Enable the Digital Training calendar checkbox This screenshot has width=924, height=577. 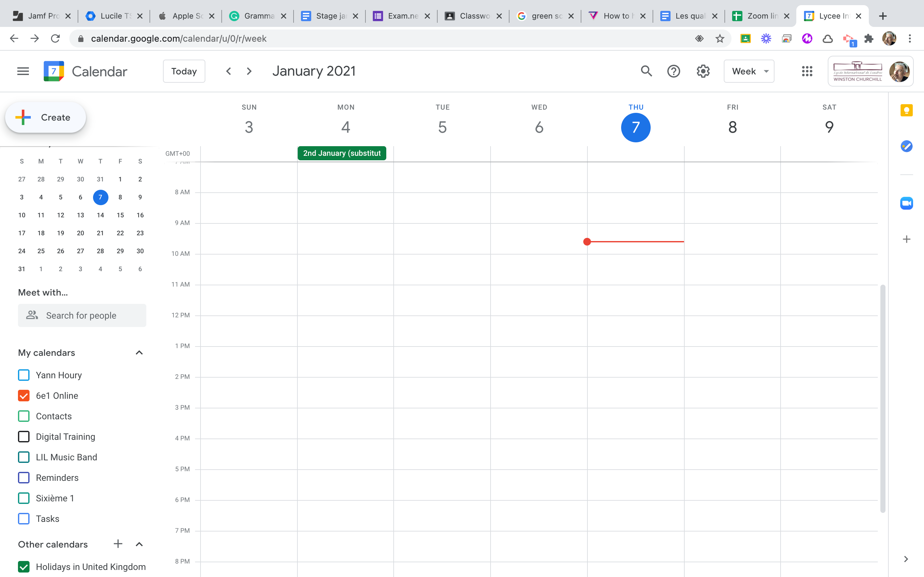[24, 437]
